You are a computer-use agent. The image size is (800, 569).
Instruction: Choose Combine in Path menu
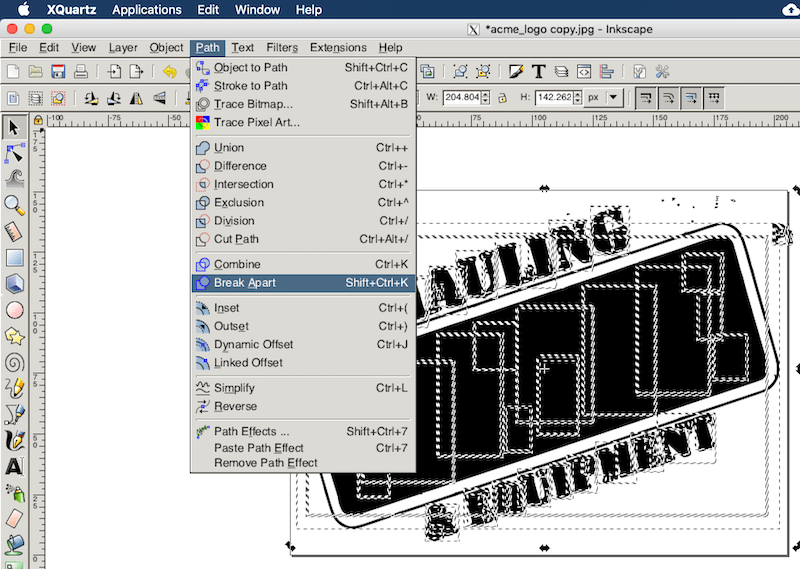(303, 264)
